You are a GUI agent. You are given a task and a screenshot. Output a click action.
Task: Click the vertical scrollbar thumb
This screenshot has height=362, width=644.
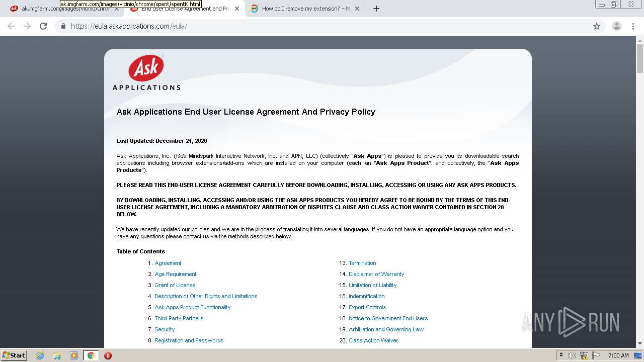coord(639,59)
